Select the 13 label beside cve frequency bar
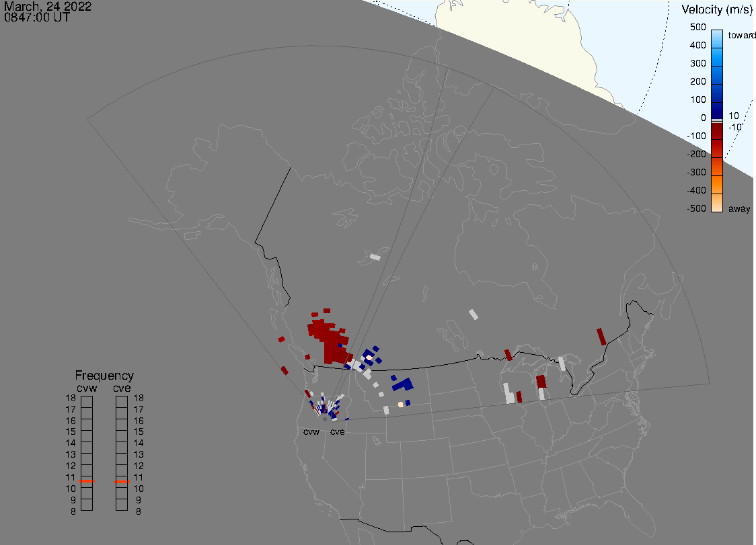The width and height of the screenshot is (756, 545). click(139, 454)
